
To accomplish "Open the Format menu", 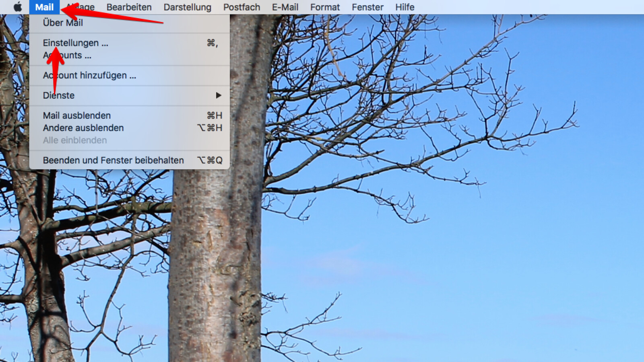I will tap(325, 7).
